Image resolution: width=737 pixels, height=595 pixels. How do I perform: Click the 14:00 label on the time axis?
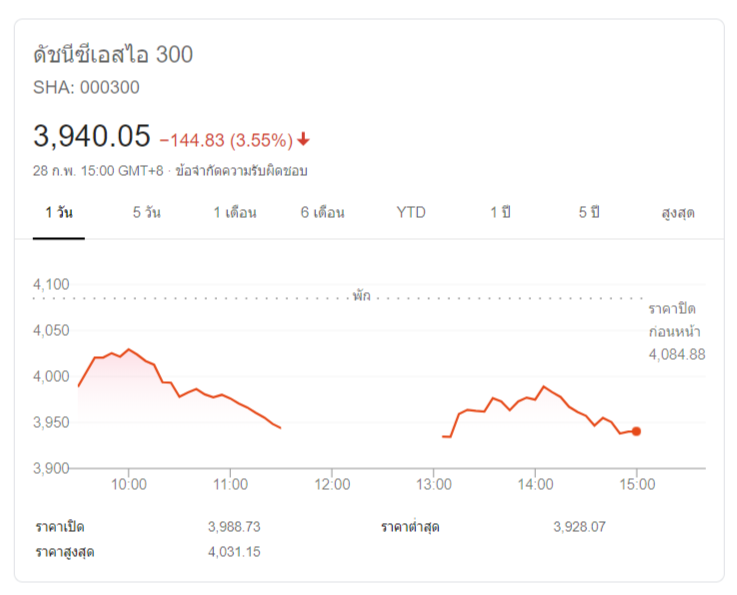(x=535, y=485)
